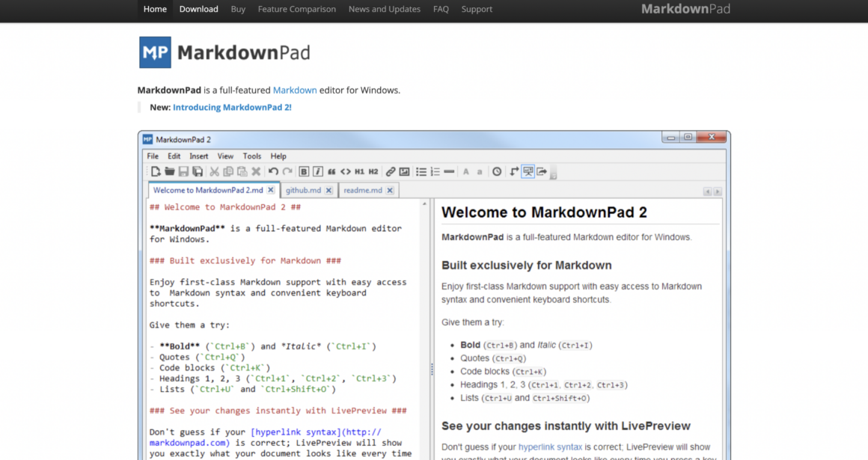Click the Delete X toolbar icon
This screenshot has height=460, width=868.
(x=256, y=171)
